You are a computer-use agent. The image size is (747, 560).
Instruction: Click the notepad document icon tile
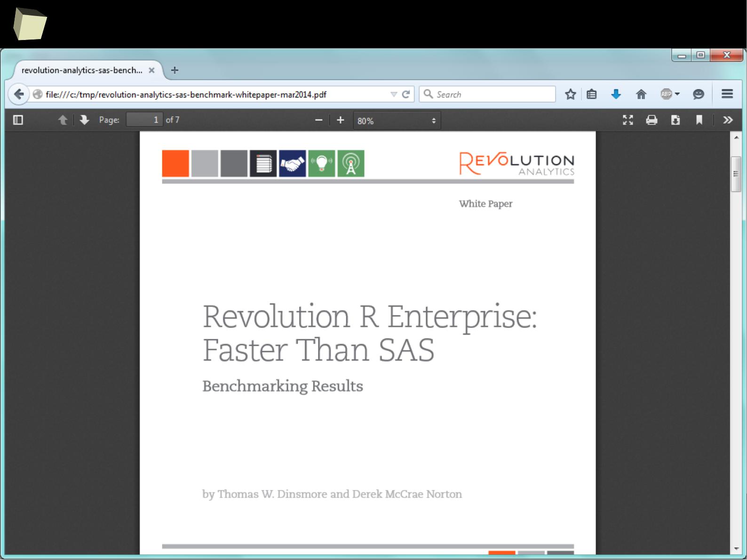263,163
